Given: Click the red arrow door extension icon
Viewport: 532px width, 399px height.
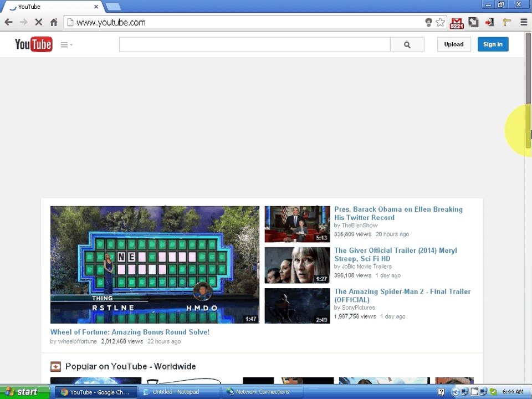Looking at the screenshot, I should [489, 22].
